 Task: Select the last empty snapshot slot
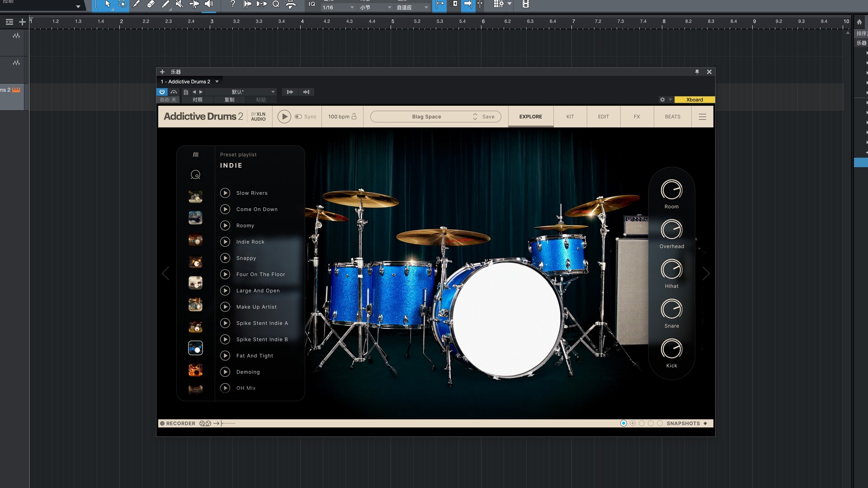(x=660, y=423)
